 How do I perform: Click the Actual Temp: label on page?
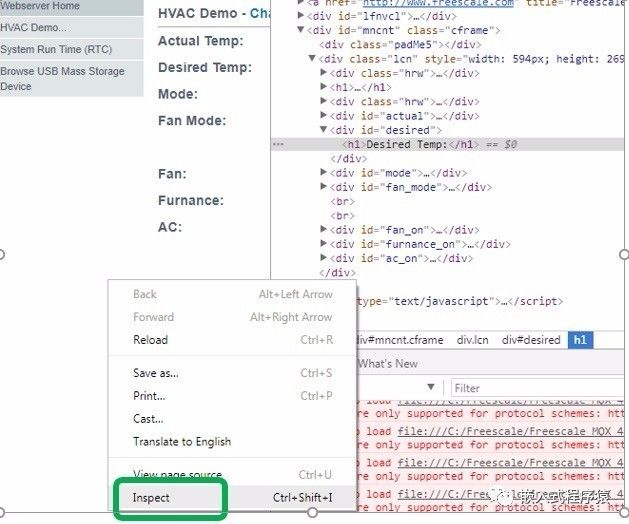click(x=201, y=41)
